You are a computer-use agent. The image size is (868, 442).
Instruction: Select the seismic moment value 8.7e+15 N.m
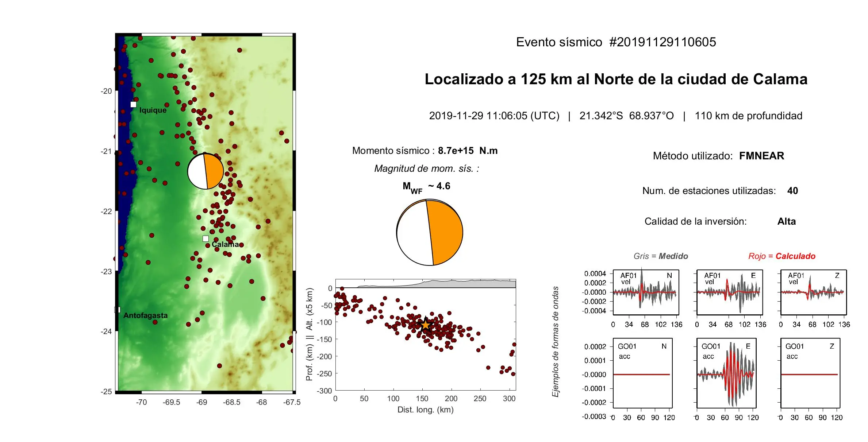pyautogui.click(x=468, y=151)
